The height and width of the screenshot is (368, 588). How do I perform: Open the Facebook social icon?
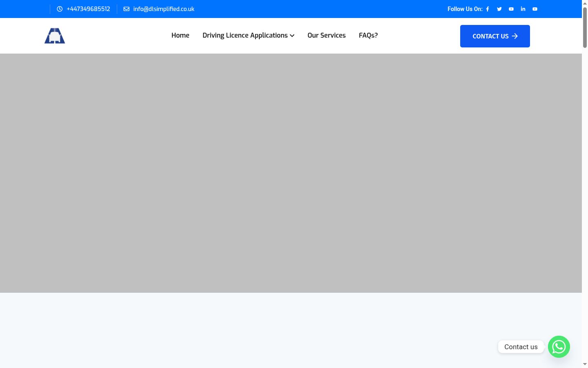[488, 9]
